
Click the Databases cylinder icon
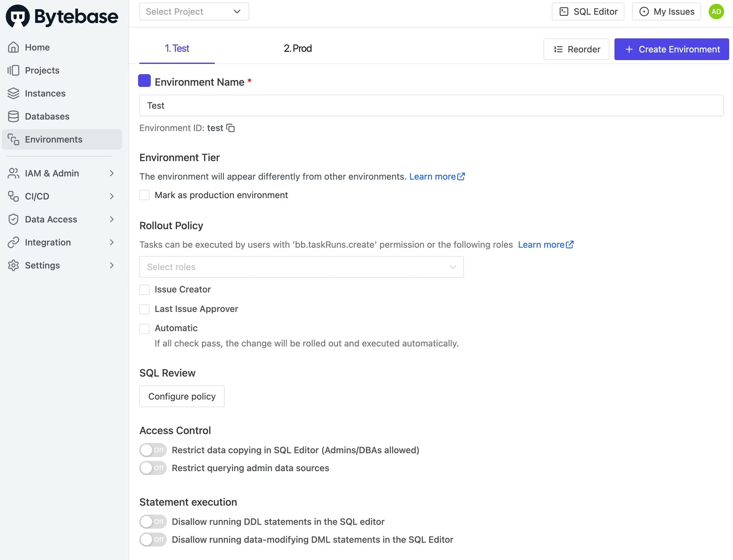pos(13,116)
